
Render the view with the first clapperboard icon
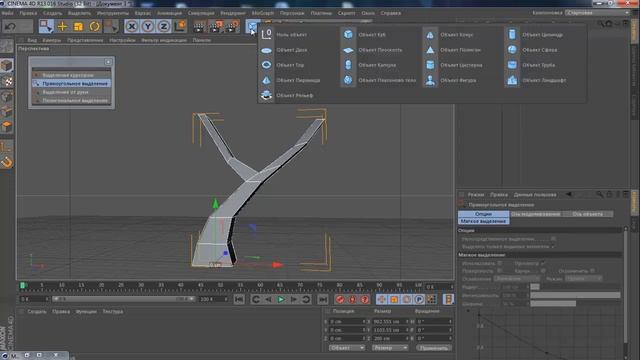click(x=200, y=27)
